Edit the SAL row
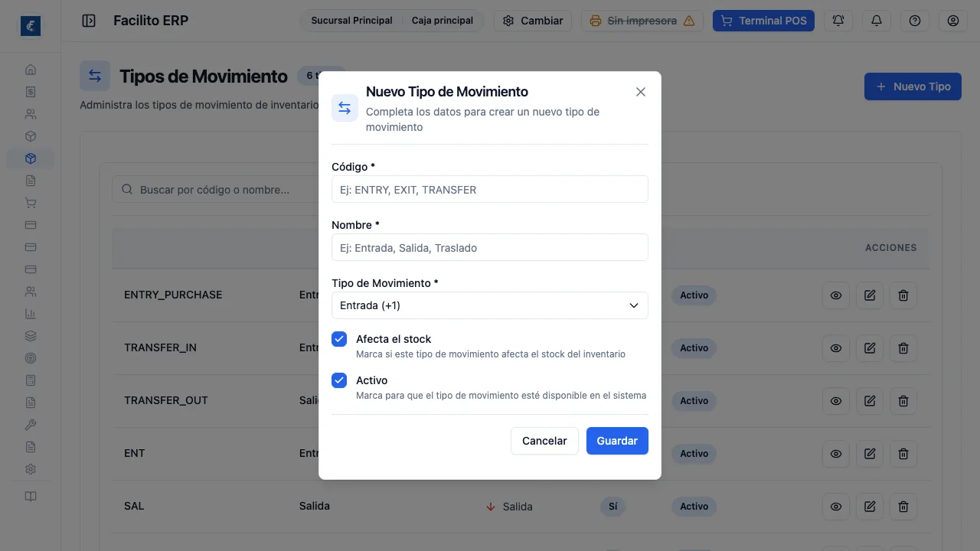Screen dimensions: 980x551 pos(870,507)
